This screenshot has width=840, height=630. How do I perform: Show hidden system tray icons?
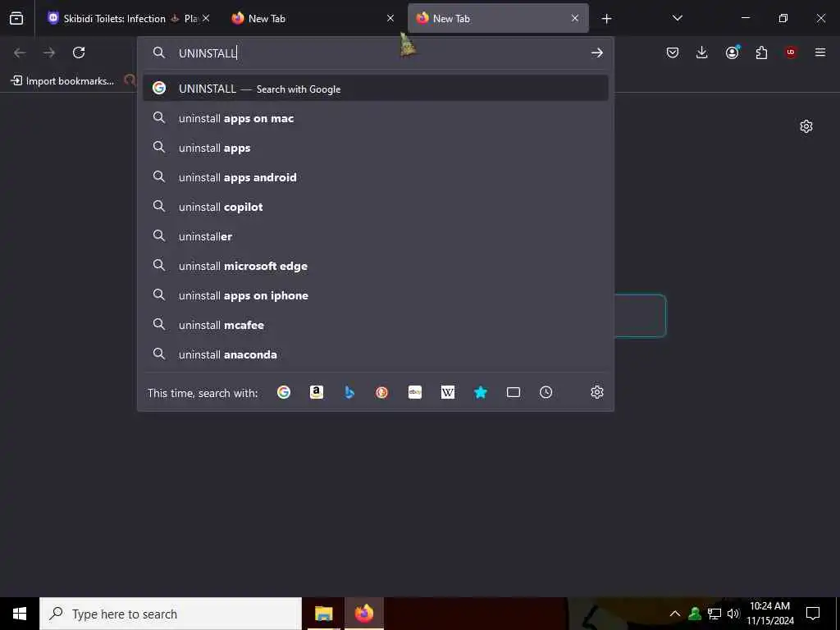pyautogui.click(x=675, y=614)
